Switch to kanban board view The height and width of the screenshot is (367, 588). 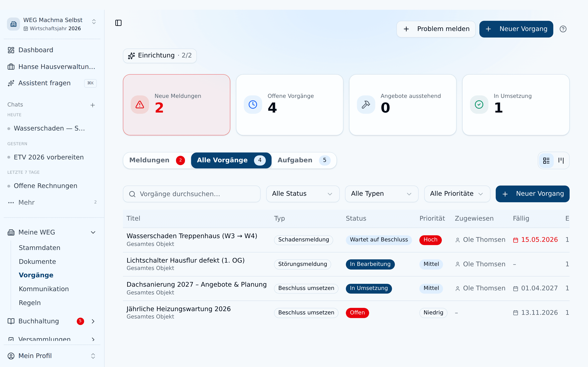coord(561,160)
